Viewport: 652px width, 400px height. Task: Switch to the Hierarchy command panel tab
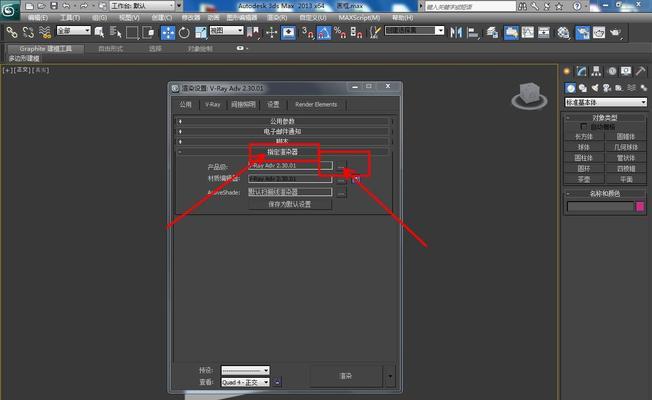tap(596, 72)
